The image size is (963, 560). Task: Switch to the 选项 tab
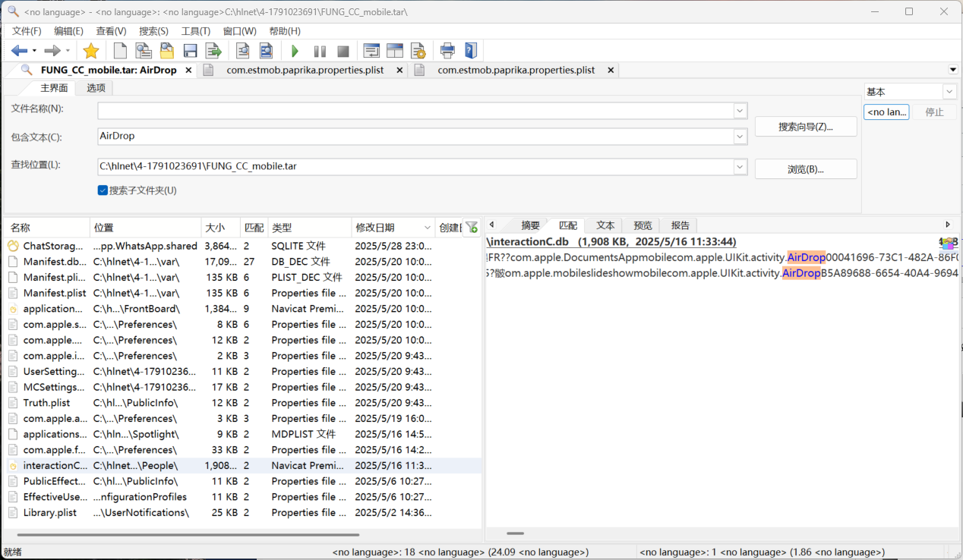click(x=96, y=88)
